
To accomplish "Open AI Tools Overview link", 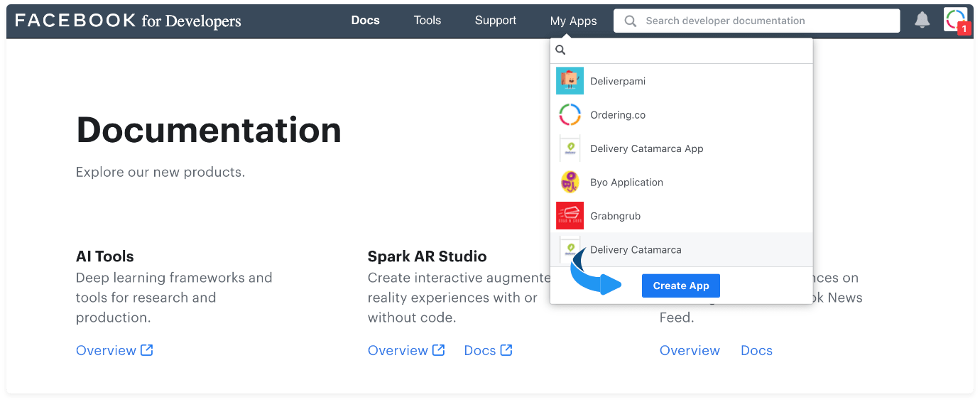I will 106,350.
